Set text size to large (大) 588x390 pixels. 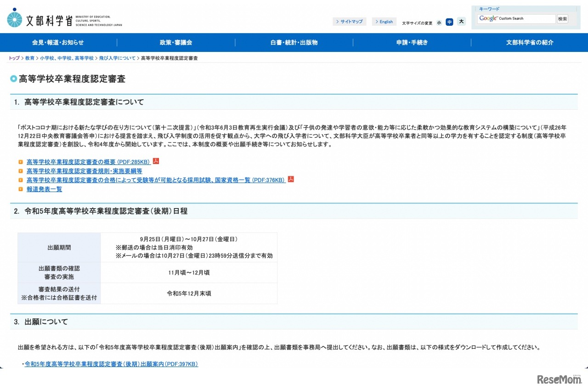(461, 22)
